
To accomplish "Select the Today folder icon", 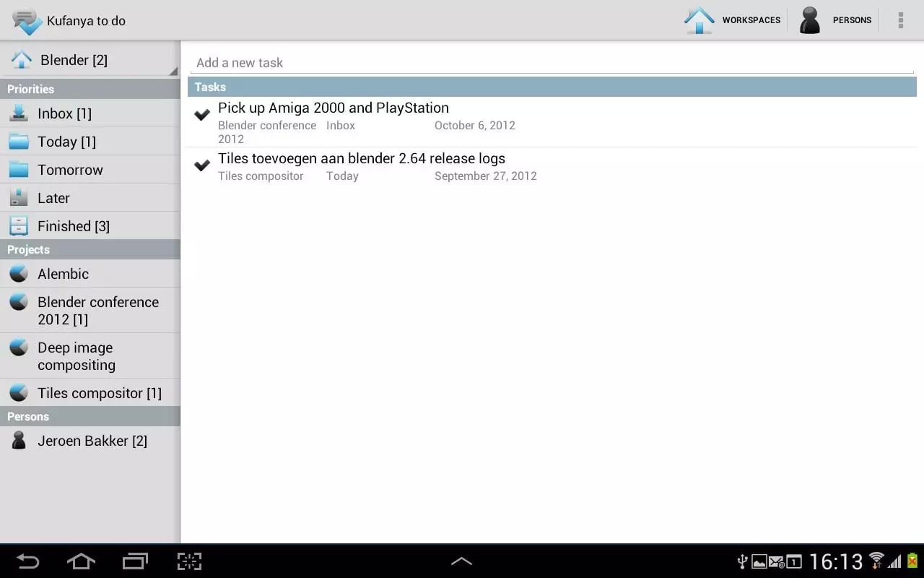I will 19,141.
